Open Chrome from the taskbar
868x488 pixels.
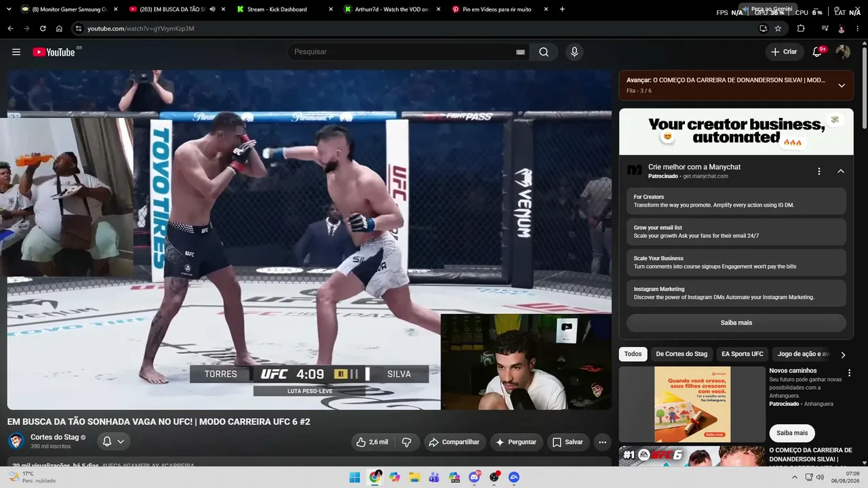coord(375,477)
